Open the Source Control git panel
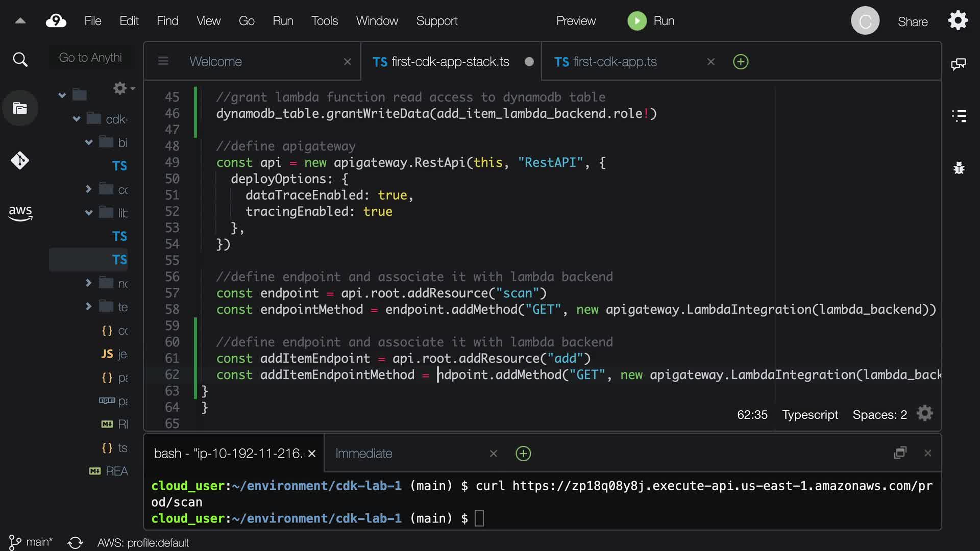Viewport: 980px width, 551px height. (x=20, y=161)
